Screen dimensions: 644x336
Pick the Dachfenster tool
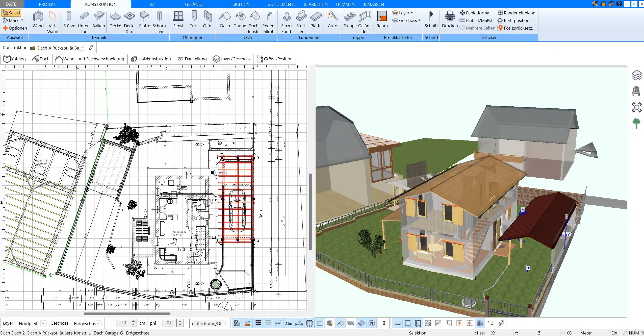(x=254, y=22)
